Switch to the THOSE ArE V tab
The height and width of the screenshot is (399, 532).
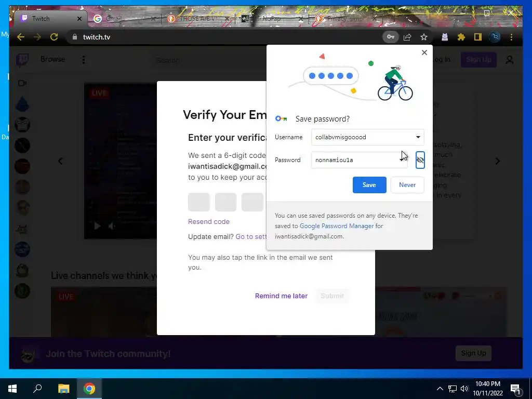(x=198, y=19)
